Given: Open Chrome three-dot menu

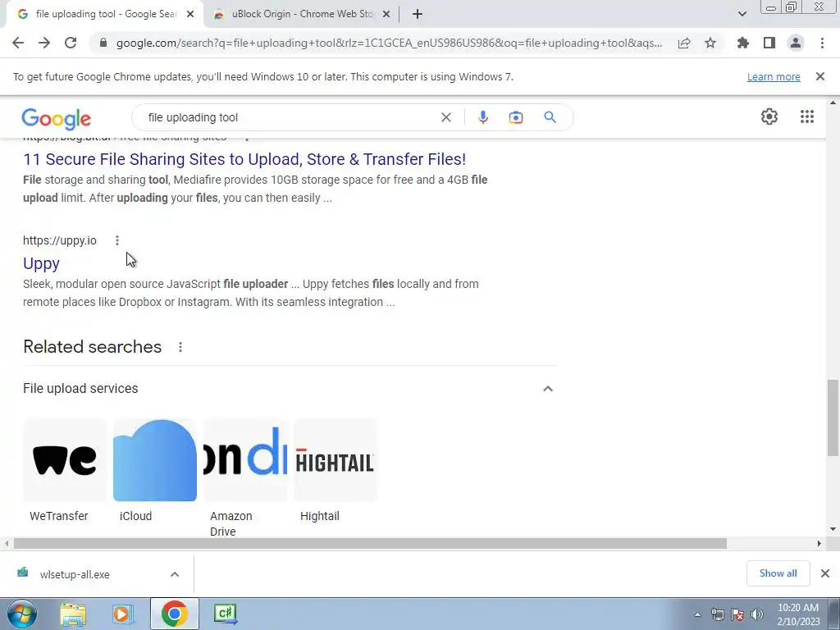Looking at the screenshot, I should point(822,43).
